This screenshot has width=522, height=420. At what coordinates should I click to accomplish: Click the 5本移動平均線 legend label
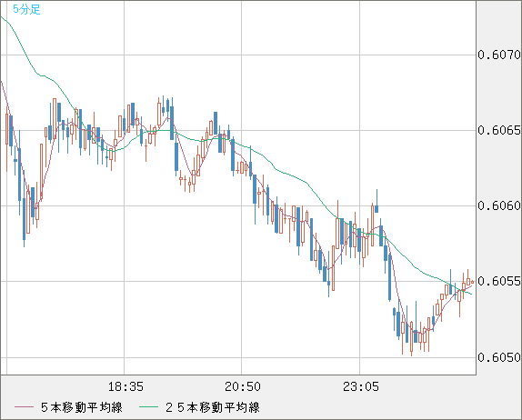point(82,407)
